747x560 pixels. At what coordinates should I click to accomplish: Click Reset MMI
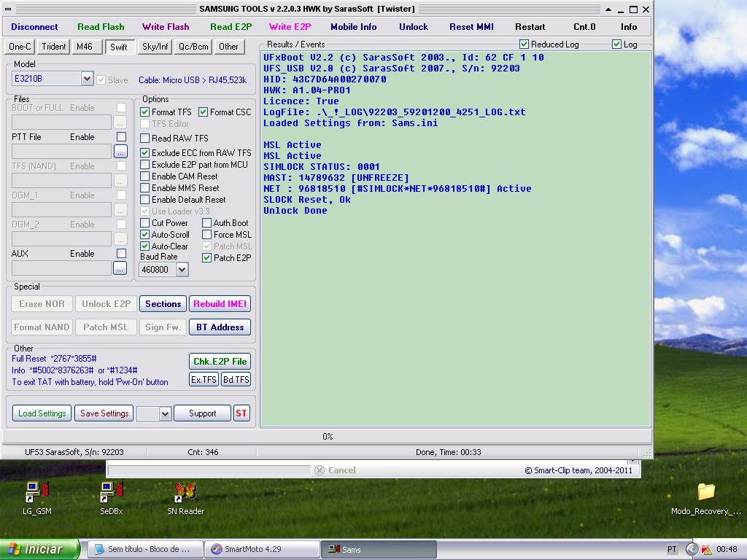pyautogui.click(x=472, y=27)
